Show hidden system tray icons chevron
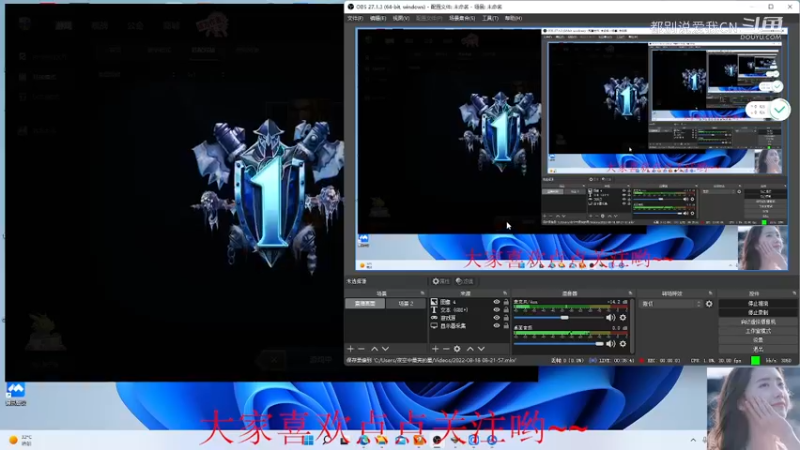The width and height of the screenshot is (800, 450). coord(693,440)
